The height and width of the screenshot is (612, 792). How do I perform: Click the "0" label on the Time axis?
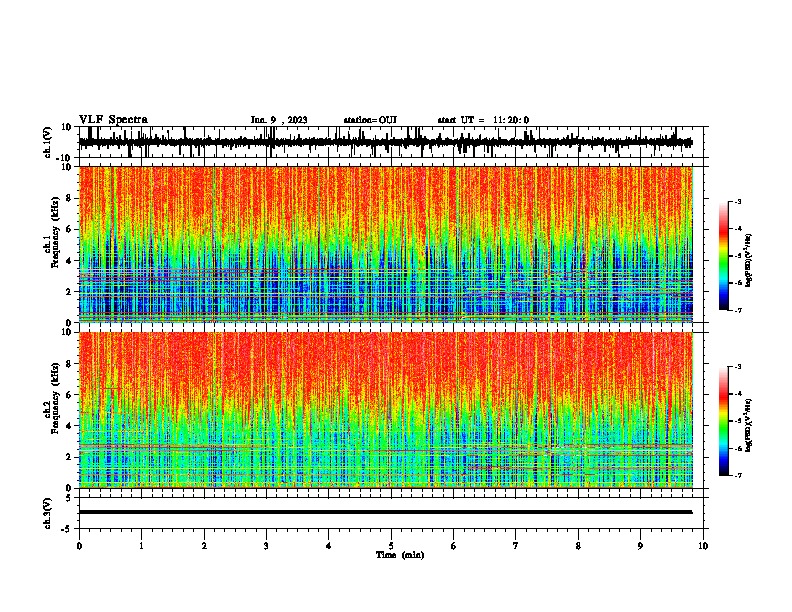click(x=79, y=546)
